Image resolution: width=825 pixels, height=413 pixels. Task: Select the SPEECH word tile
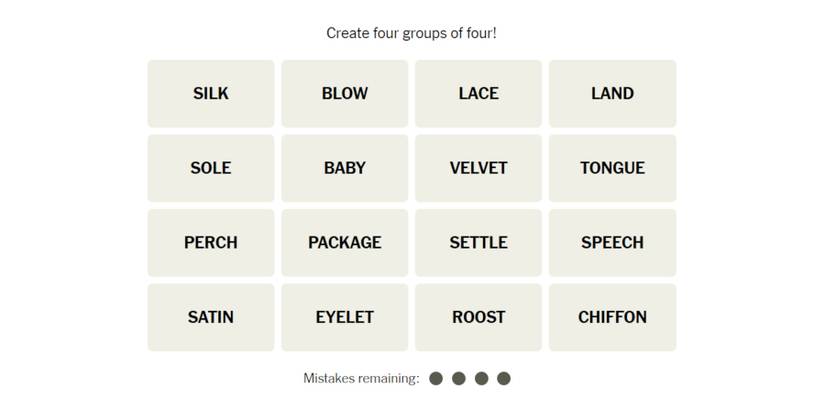612,242
